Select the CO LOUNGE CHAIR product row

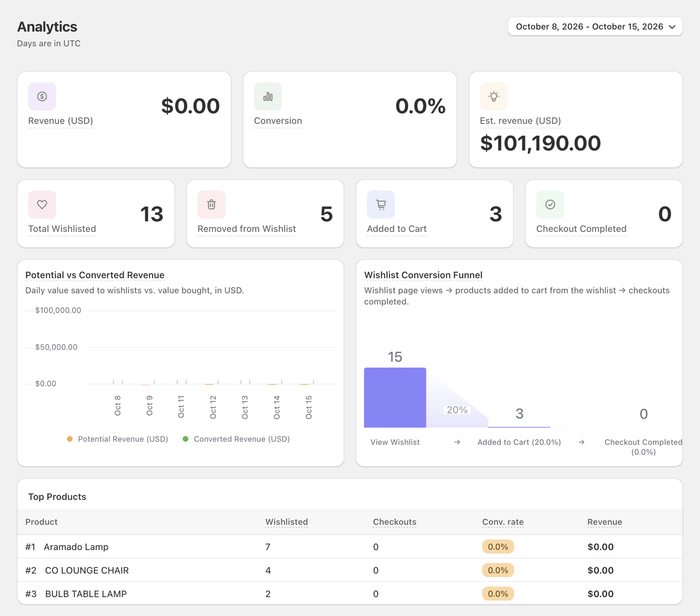350,570
